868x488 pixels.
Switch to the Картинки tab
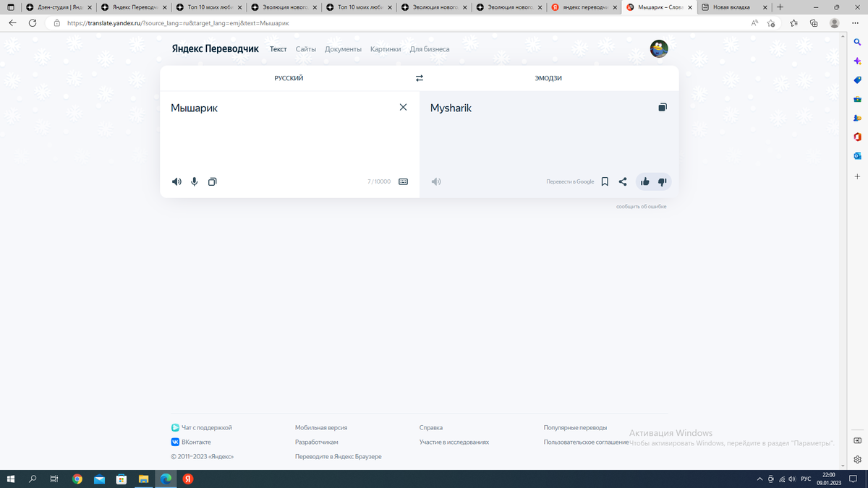(386, 49)
